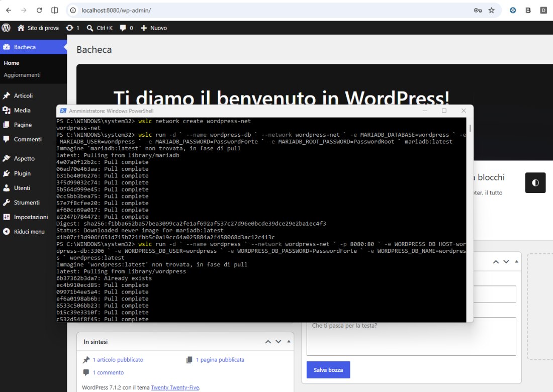The height and width of the screenshot is (392, 553).
Task: Open the comments bubble showing 0
Action: [x=126, y=28]
